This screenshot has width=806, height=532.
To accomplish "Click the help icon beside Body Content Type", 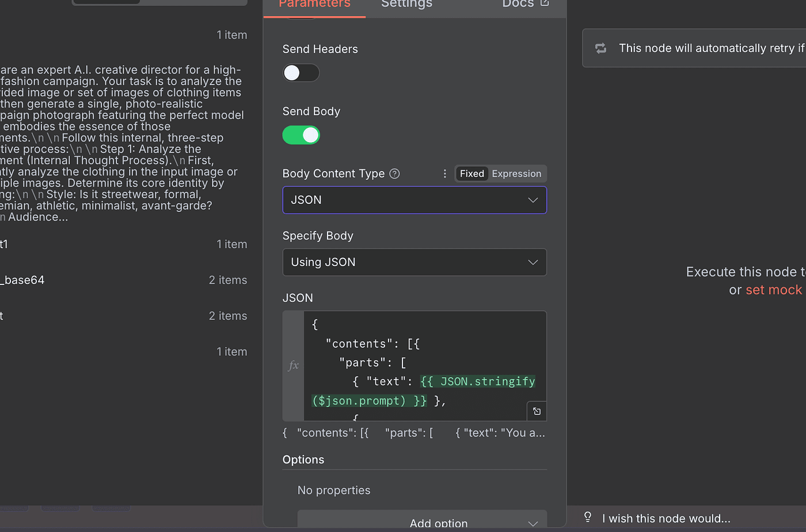I will click(x=394, y=174).
